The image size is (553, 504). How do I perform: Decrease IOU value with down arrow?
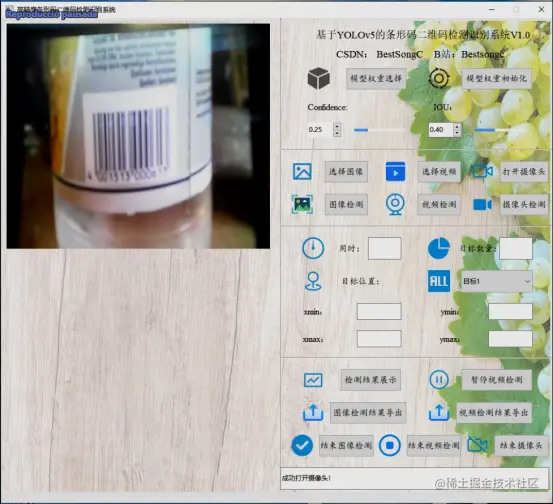[x=457, y=133]
